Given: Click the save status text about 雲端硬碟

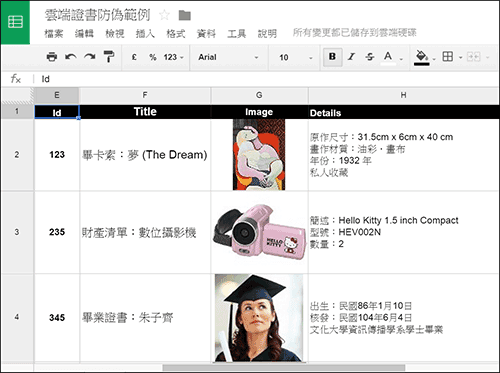Looking at the screenshot, I should click(x=355, y=33).
